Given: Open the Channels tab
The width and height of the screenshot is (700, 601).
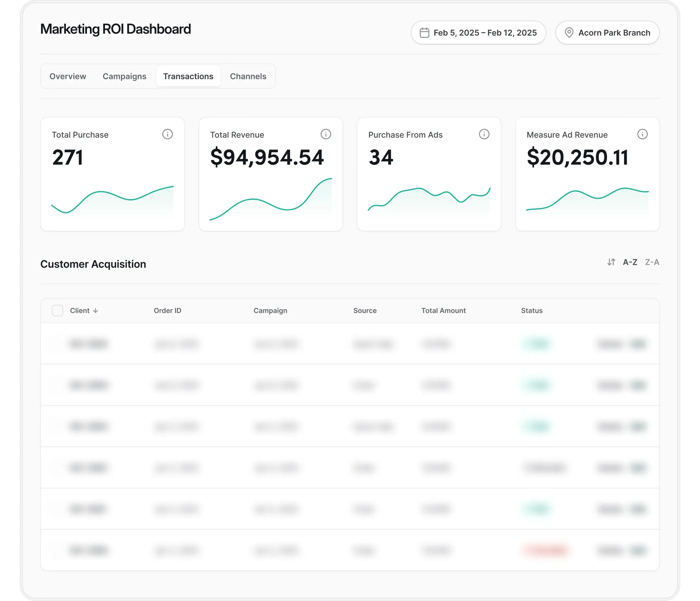Looking at the screenshot, I should 248,76.
